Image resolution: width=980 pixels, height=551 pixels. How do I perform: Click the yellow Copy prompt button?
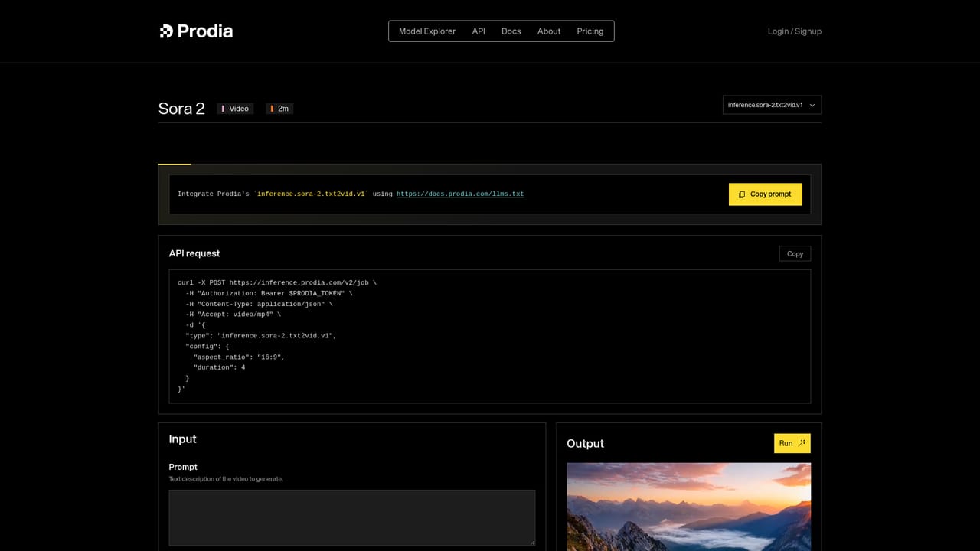tap(765, 194)
